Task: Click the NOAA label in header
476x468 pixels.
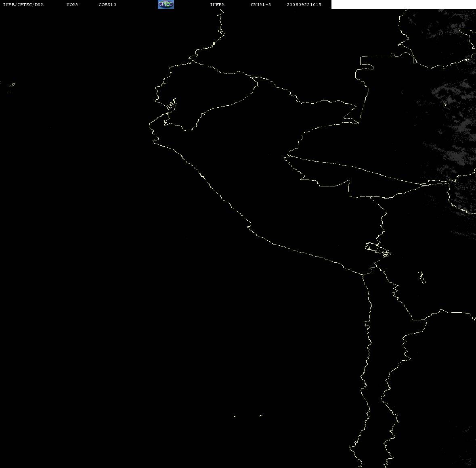Action: click(72, 4)
